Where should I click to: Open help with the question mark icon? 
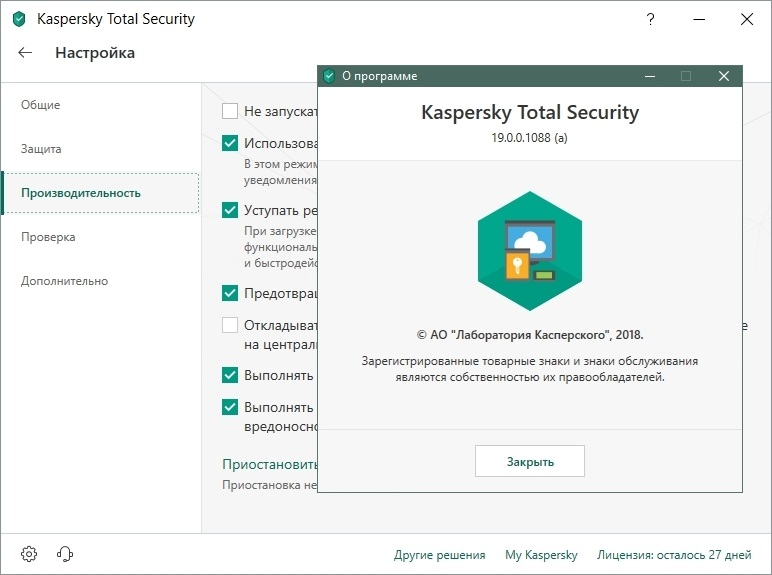tap(650, 19)
